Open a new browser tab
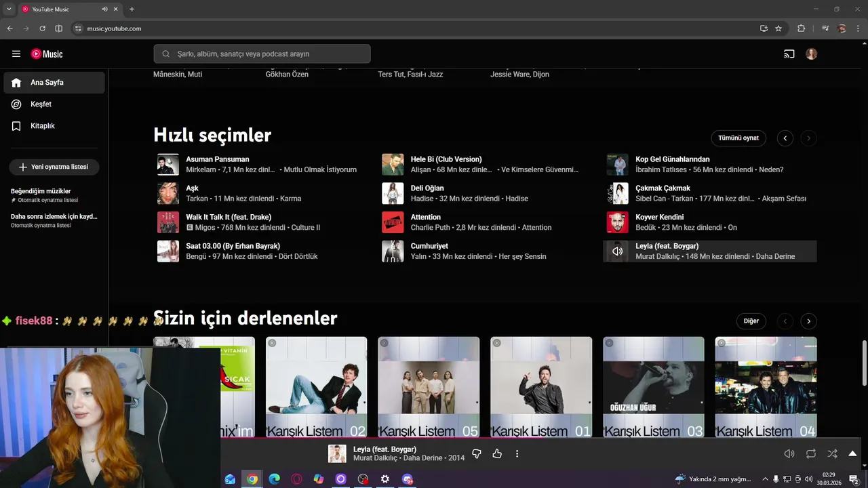 tap(132, 9)
